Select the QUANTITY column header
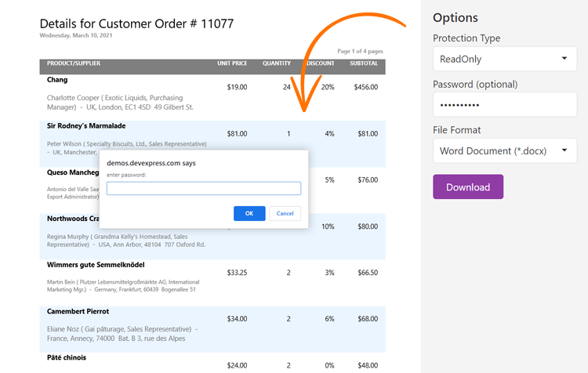The width and height of the screenshot is (588, 373). (277, 63)
